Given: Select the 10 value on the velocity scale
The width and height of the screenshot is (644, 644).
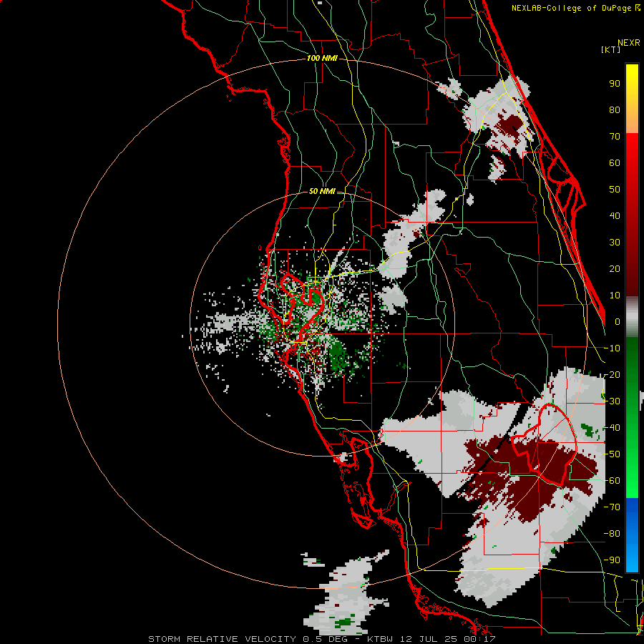Looking at the screenshot, I should 615,296.
